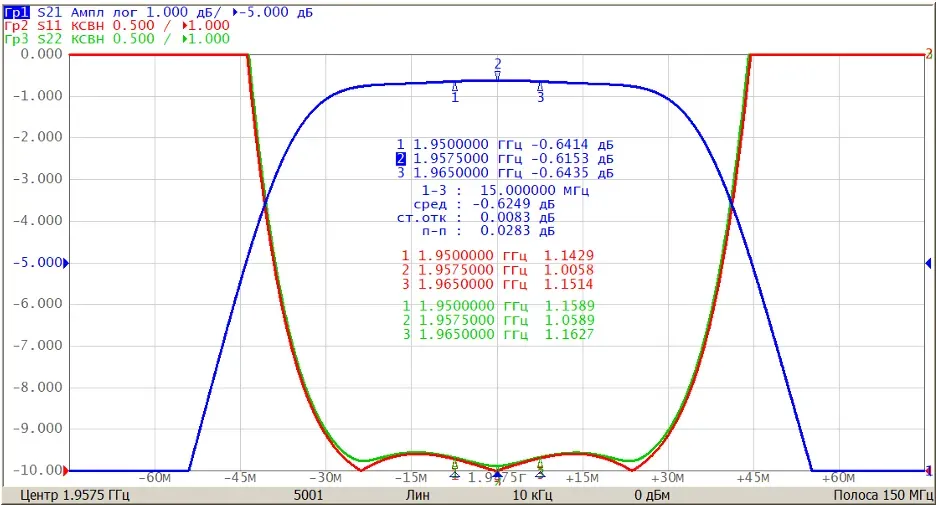Click the Центр 1.9575 ГГц field
Viewport: 936px width, 505px height.
pos(75,495)
